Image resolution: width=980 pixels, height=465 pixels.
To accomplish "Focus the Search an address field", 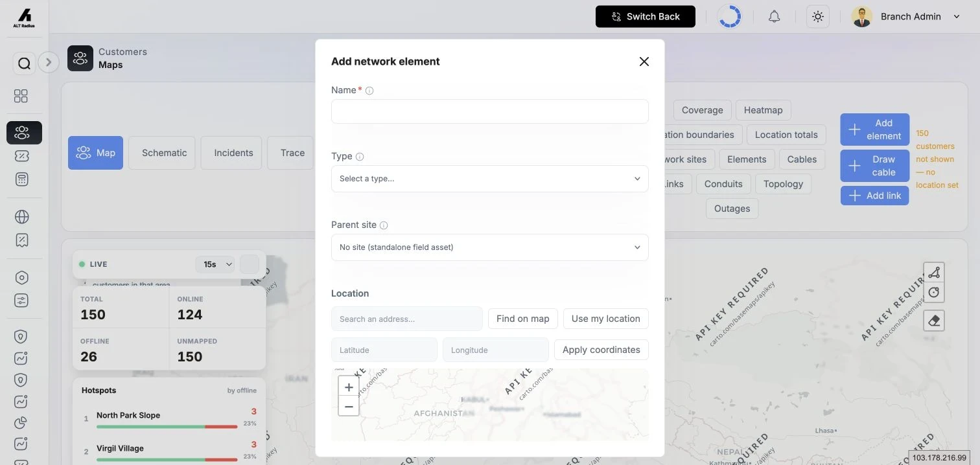I will [407, 319].
